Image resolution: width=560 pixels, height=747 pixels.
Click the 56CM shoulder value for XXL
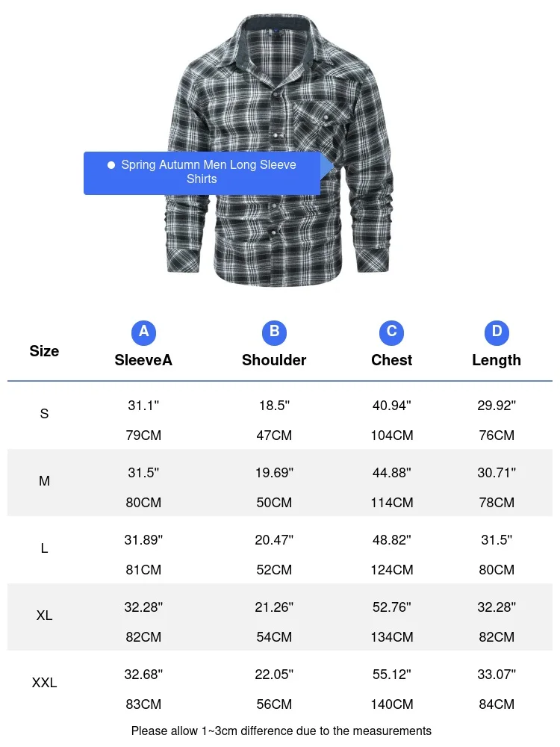coord(274,704)
